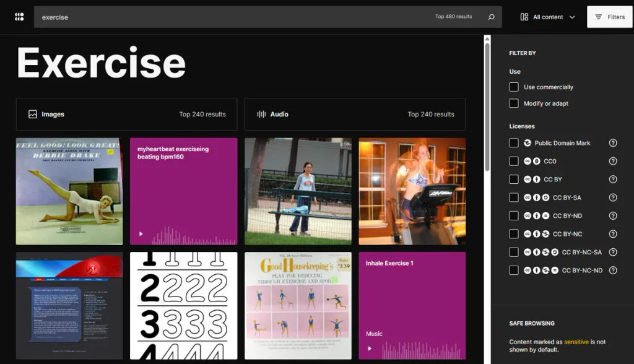Open the Debbie Drake album thumbnail
Screen dimensions: 634x364
pos(69,191)
